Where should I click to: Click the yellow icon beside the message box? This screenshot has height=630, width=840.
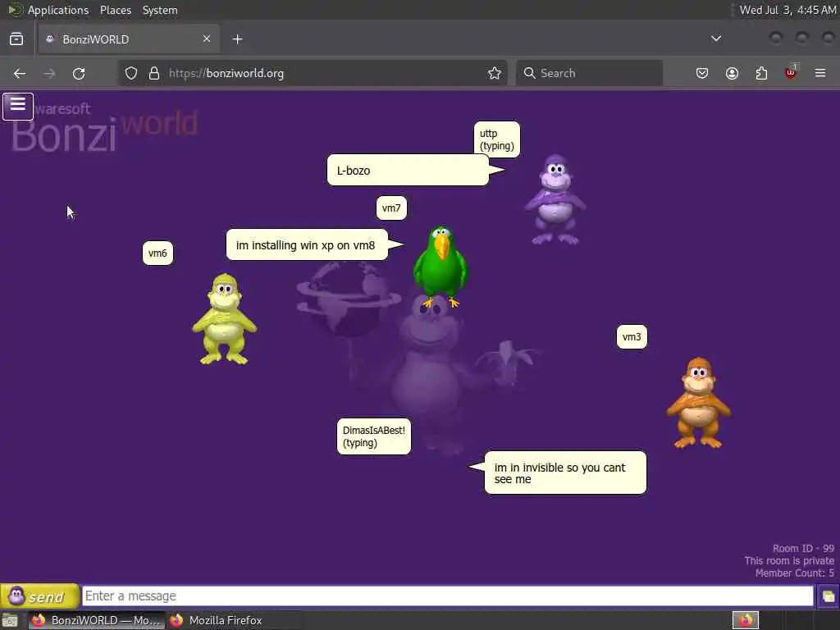[828, 596]
